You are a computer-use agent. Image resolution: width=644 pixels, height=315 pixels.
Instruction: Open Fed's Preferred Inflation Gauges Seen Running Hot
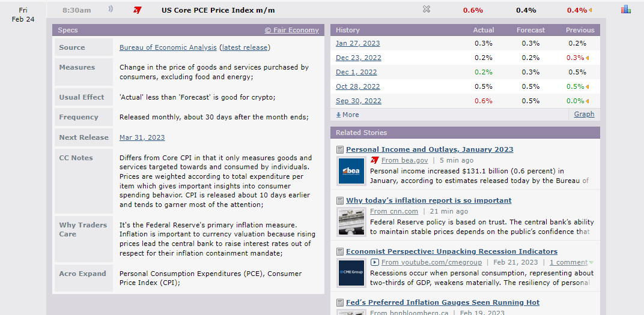click(443, 302)
